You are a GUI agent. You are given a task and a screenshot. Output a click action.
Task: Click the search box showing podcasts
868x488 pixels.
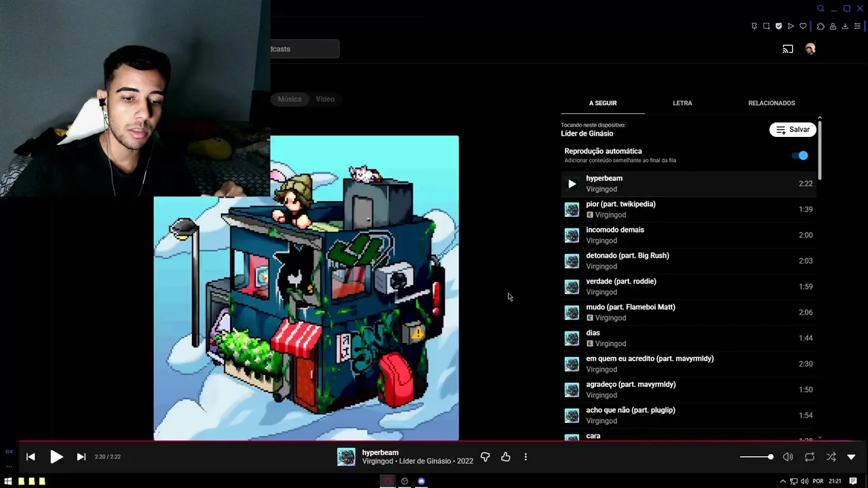point(304,49)
